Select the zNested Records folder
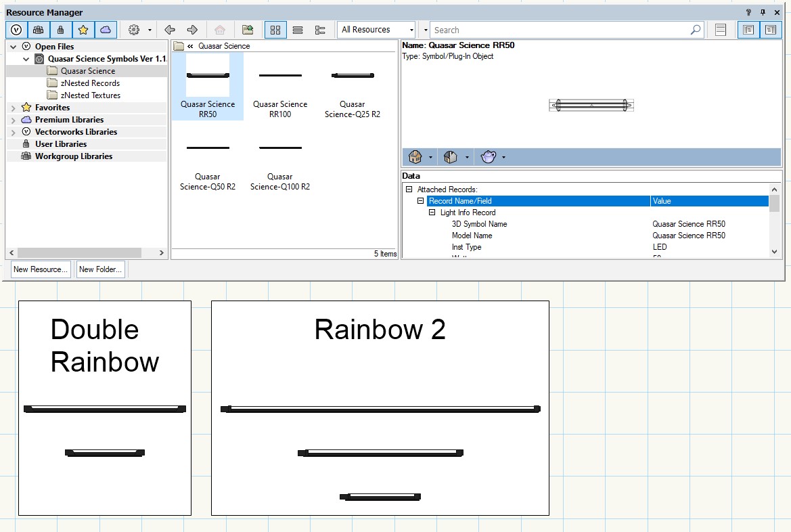 coord(90,83)
